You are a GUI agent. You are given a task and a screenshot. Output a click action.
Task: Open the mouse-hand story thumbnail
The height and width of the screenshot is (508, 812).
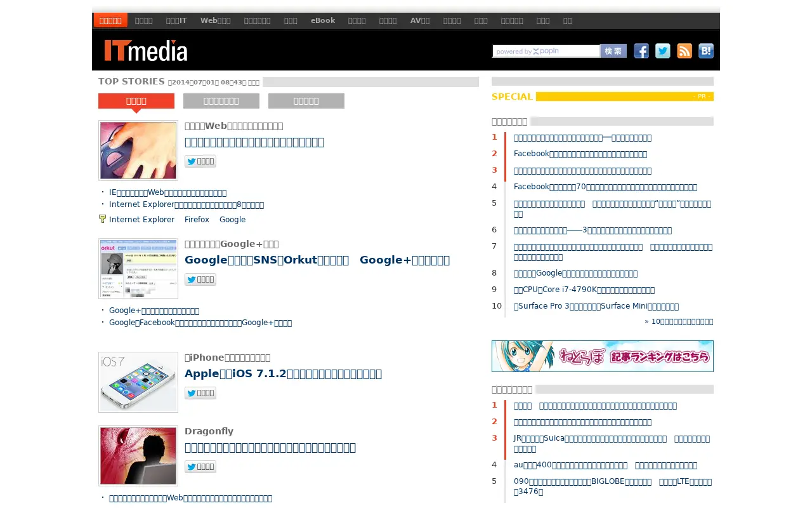138,150
